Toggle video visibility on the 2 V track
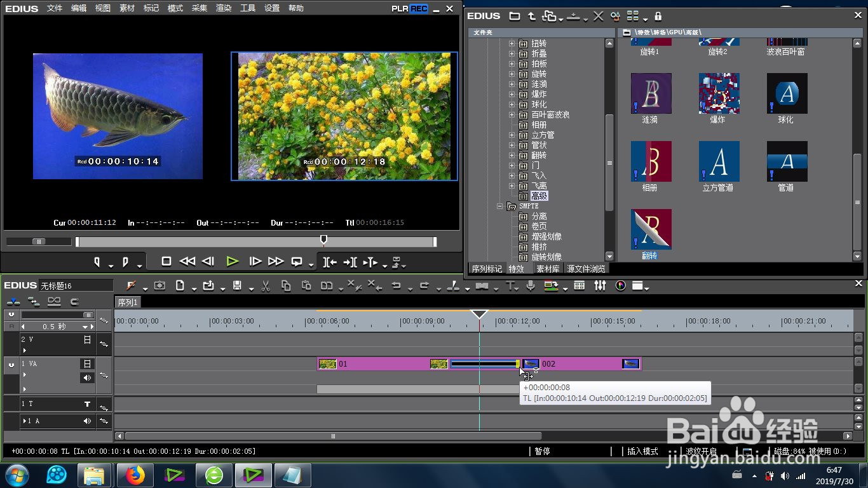 (x=87, y=340)
